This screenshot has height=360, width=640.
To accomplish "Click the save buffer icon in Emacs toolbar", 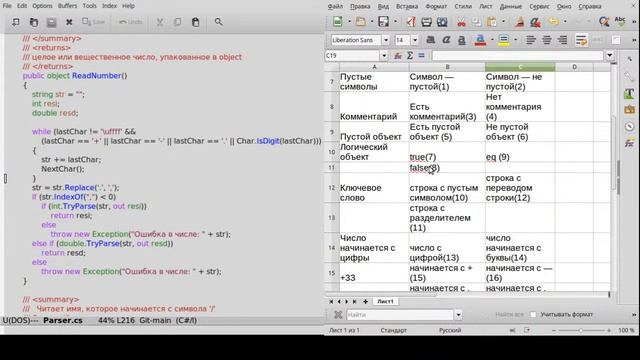I will (x=51, y=22).
